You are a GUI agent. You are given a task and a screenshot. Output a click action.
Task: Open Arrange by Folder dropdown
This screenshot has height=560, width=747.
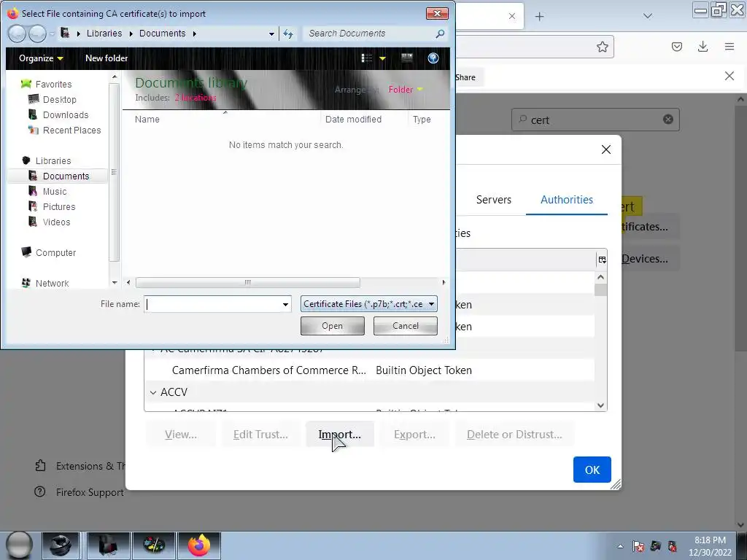406,90
